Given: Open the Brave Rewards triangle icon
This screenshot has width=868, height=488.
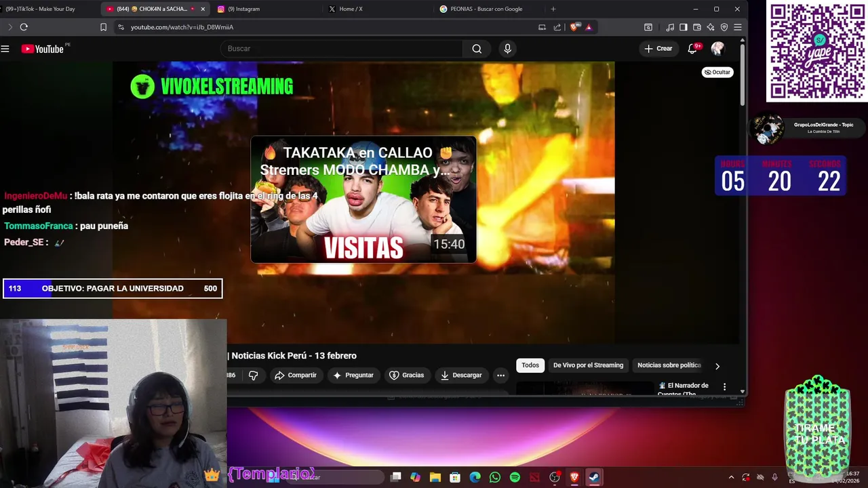Looking at the screenshot, I should coord(588,27).
